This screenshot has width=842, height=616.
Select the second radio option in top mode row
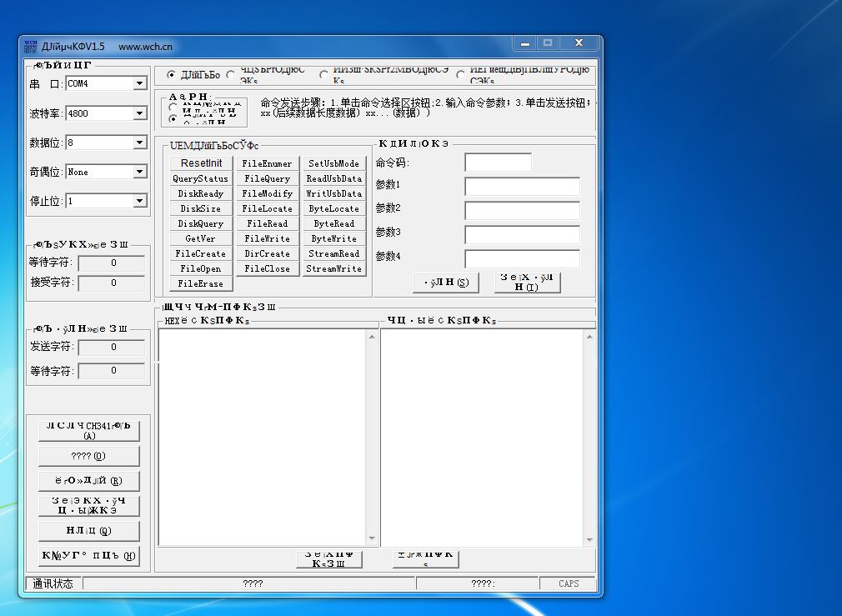231,75
